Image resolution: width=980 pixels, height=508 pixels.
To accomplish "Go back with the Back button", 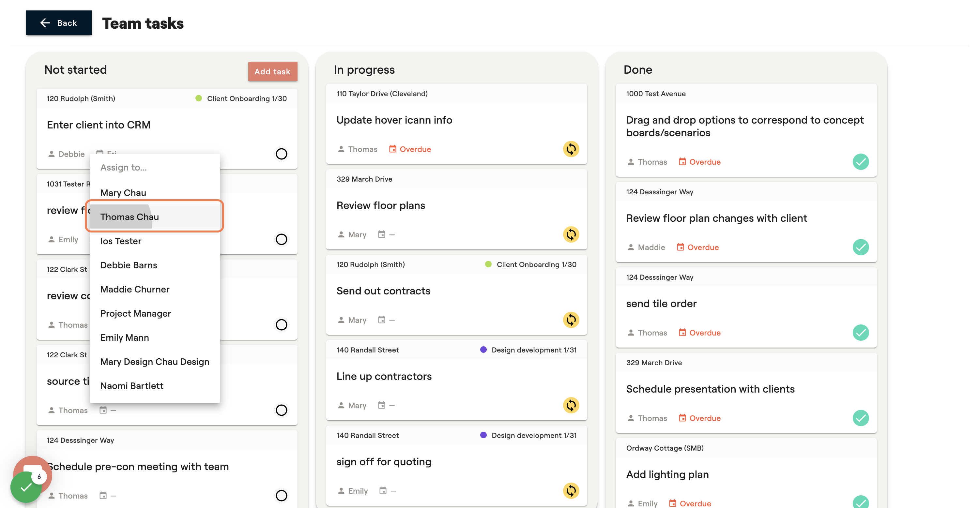I will pos(59,23).
